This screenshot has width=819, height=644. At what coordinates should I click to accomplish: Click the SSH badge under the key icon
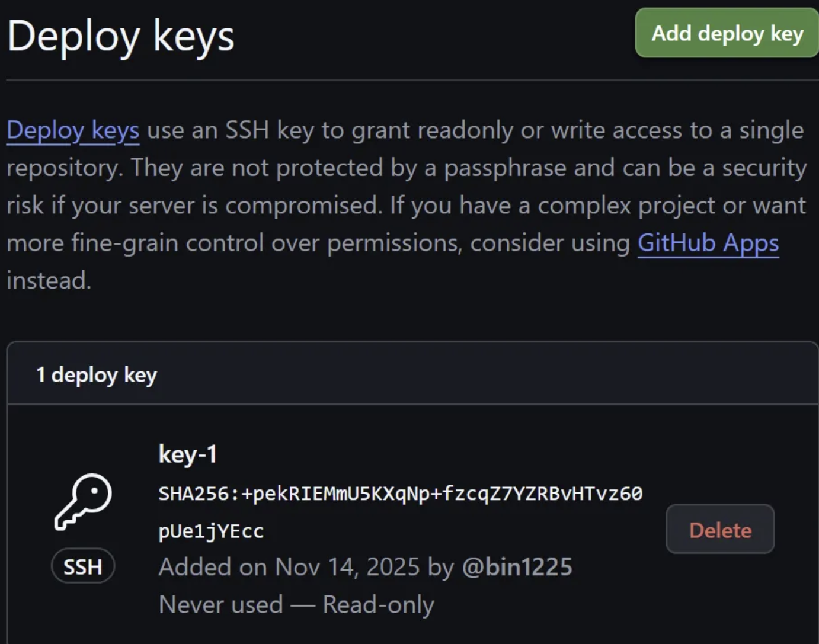[83, 567]
